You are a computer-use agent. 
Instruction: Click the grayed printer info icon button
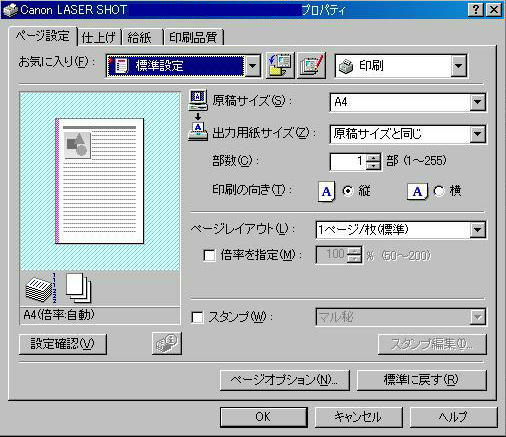[x=167, y=343]
